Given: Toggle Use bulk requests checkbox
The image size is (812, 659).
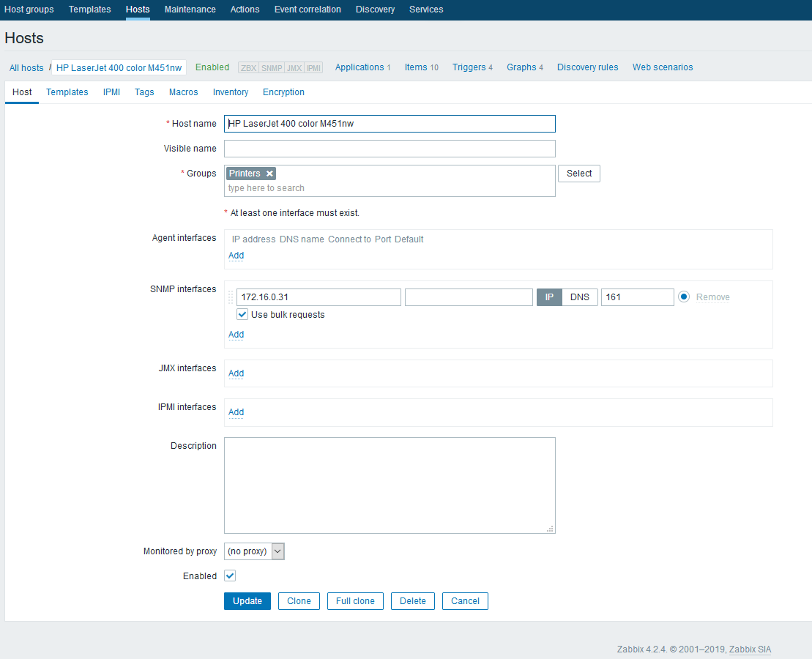Looking at the screenshot, I should click(242, 314).
